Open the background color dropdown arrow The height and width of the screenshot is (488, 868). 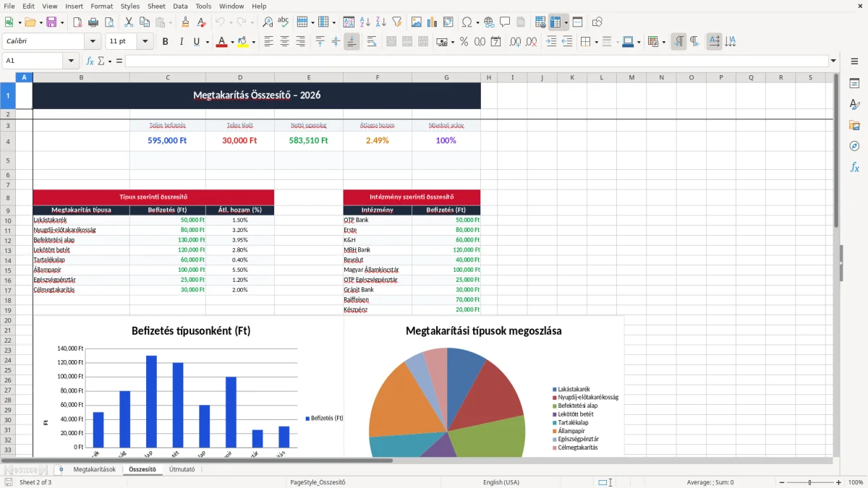[x=253, y=42]
